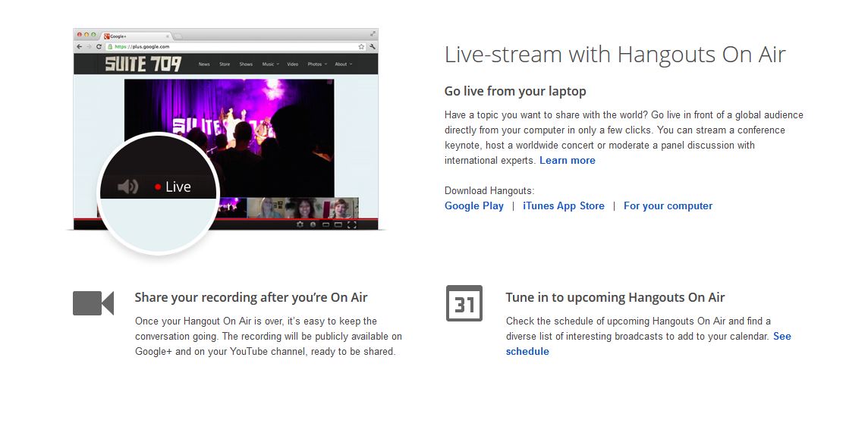The width and height of the screenshot is (868, 439).
Task: Close the Google+ browser tab
Action: coord(168,36)
